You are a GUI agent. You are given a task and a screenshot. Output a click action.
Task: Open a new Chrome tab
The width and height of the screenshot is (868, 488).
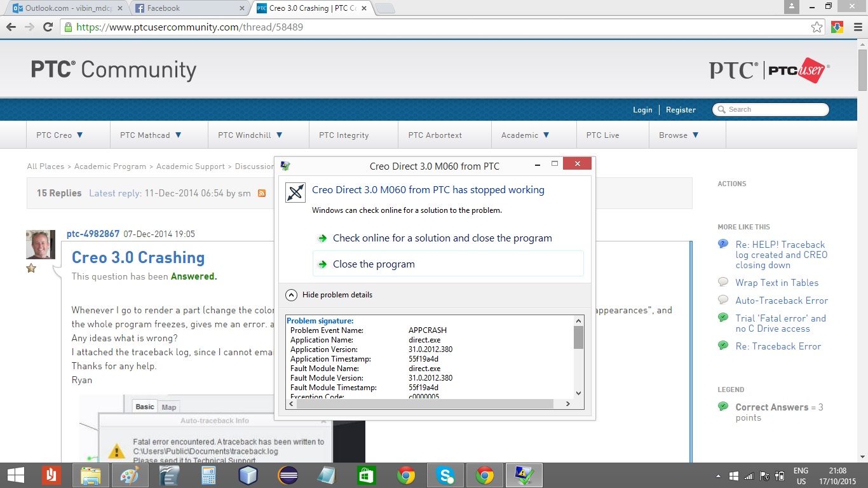[385, 8]
